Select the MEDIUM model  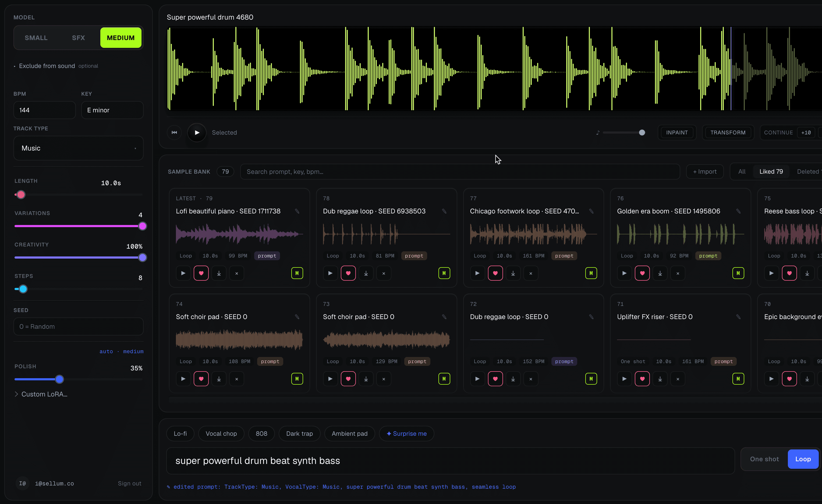(121, 38)
